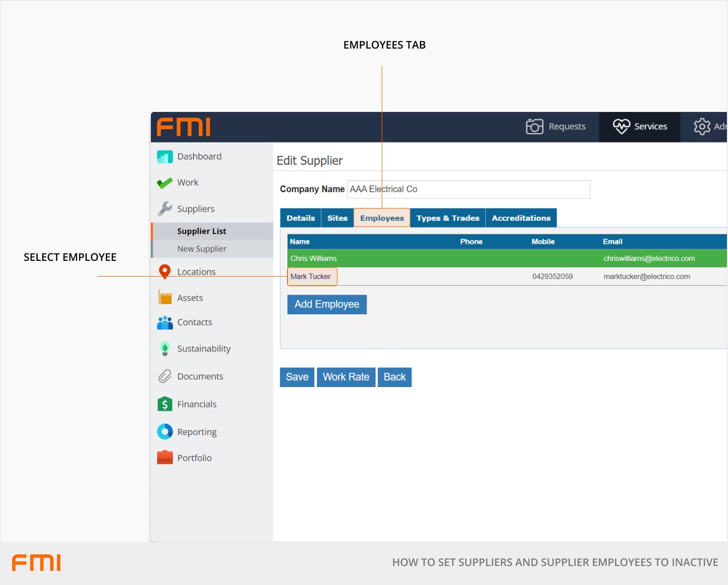Click the Contacts people icon
This screenshot has width=728, height=585.
[165, 323]
